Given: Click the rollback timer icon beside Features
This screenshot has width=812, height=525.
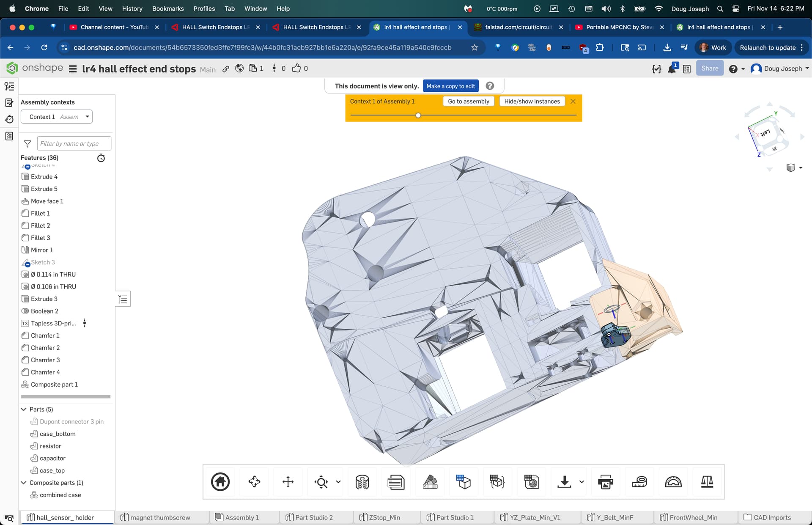Looking at the screenshot, I should coord(101,158).
